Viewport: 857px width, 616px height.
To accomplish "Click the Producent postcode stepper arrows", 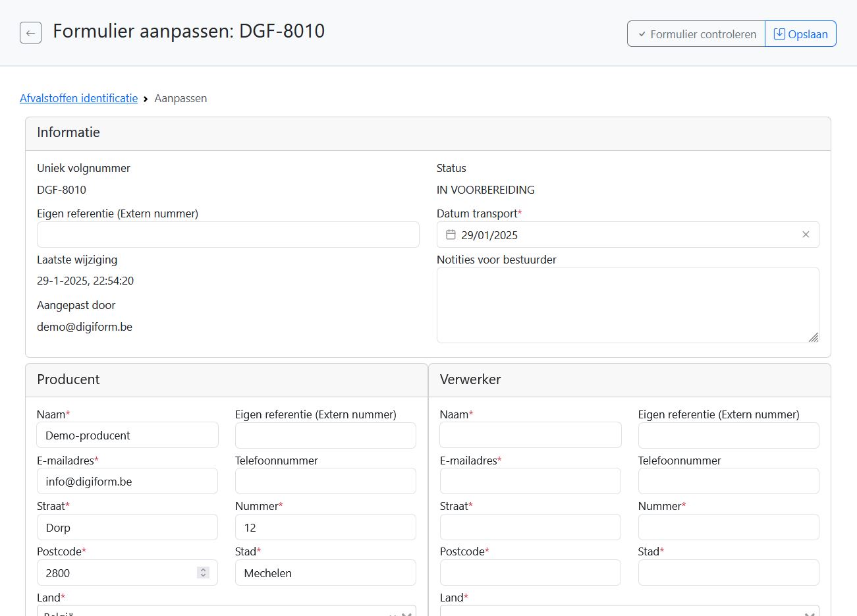I will tap(203, 573).
